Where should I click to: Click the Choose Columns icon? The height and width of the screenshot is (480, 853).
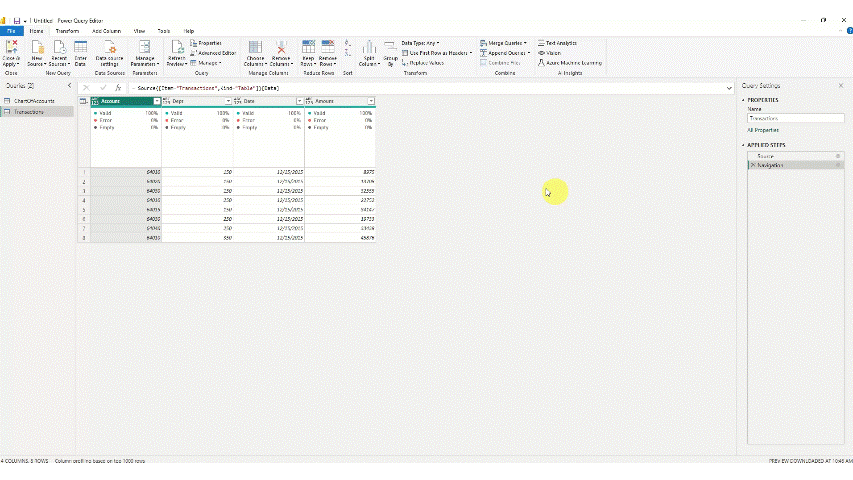(255, 50)
